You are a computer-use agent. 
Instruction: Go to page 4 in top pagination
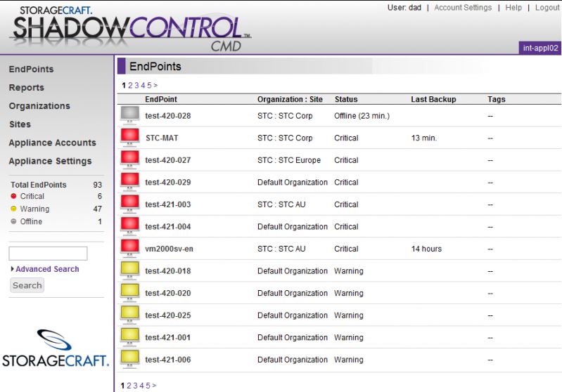click(143, 85)
